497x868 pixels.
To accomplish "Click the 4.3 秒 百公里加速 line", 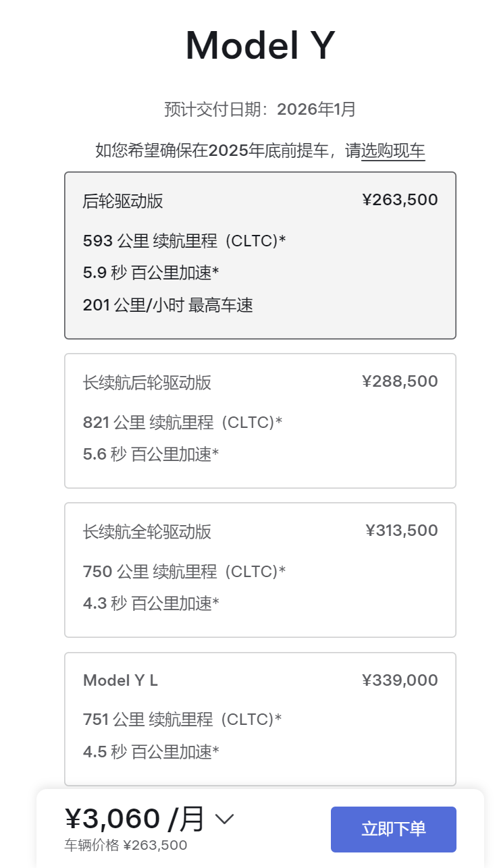I will (x=151, y=603).
